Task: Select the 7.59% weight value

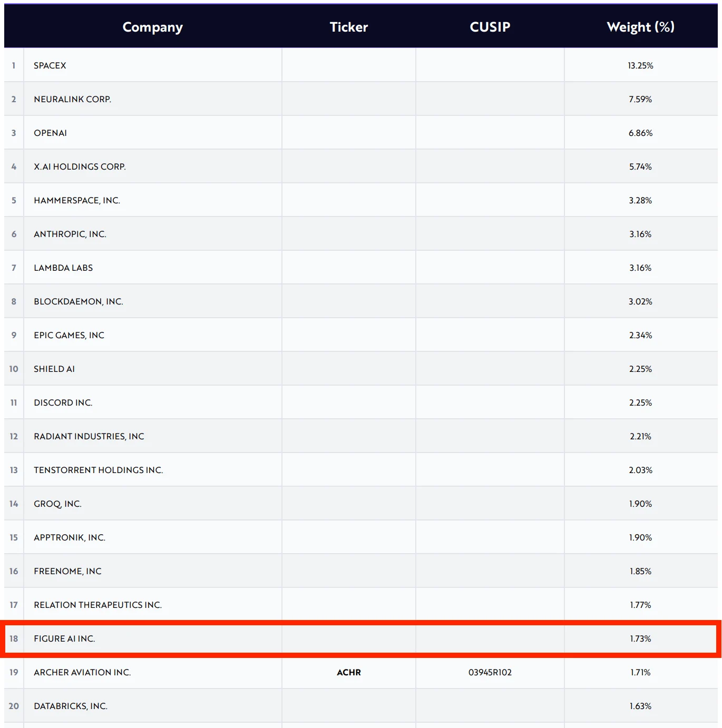Action: click(x=640, y=99)
